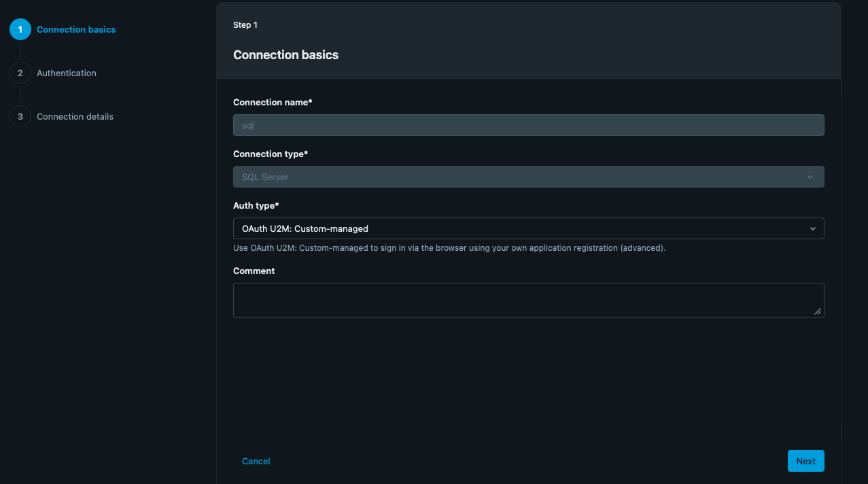Click step 3 circle icon in the stepper

(20, 116)
